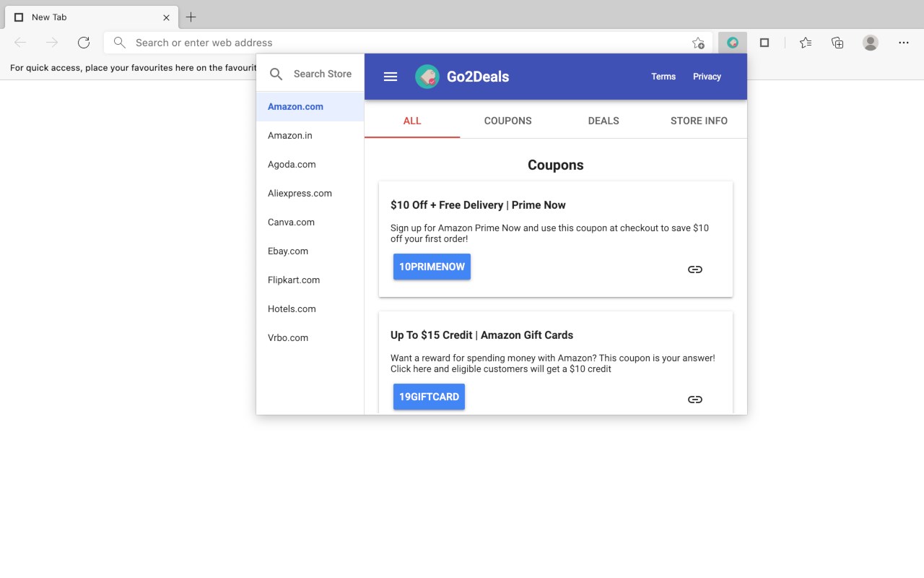This screenshot has width=924, height=578.
Task: Click the search magnifier in Search Store
Action: tap(276, 74)
